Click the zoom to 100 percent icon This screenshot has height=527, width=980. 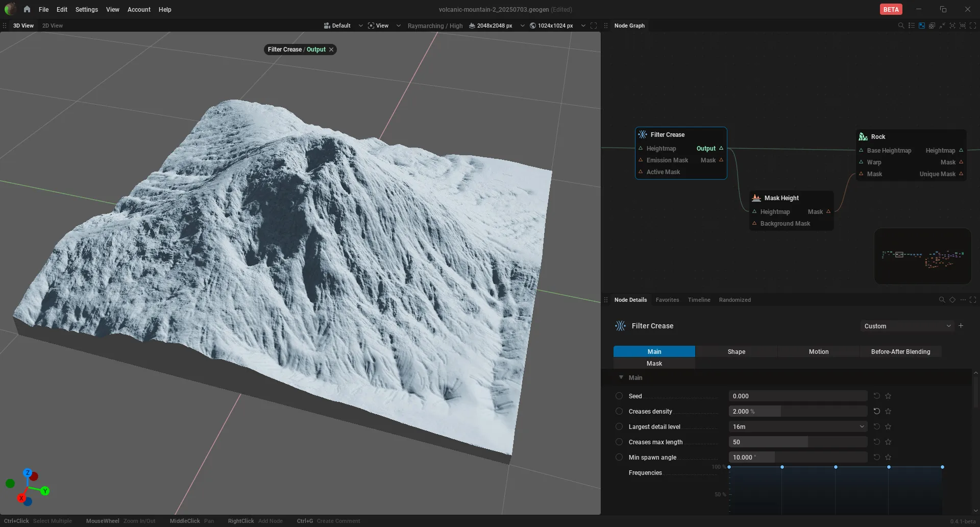(963, 26)
